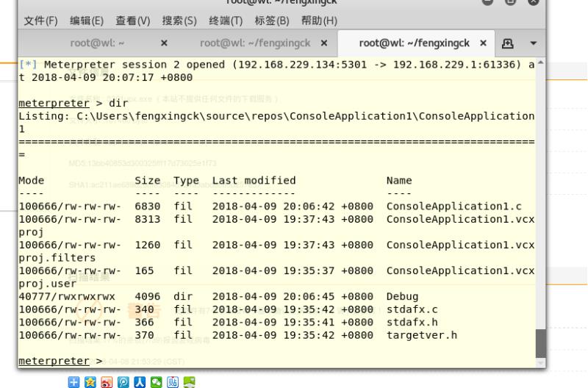Share via the Sina Weibo icon

tap(107, 382)
